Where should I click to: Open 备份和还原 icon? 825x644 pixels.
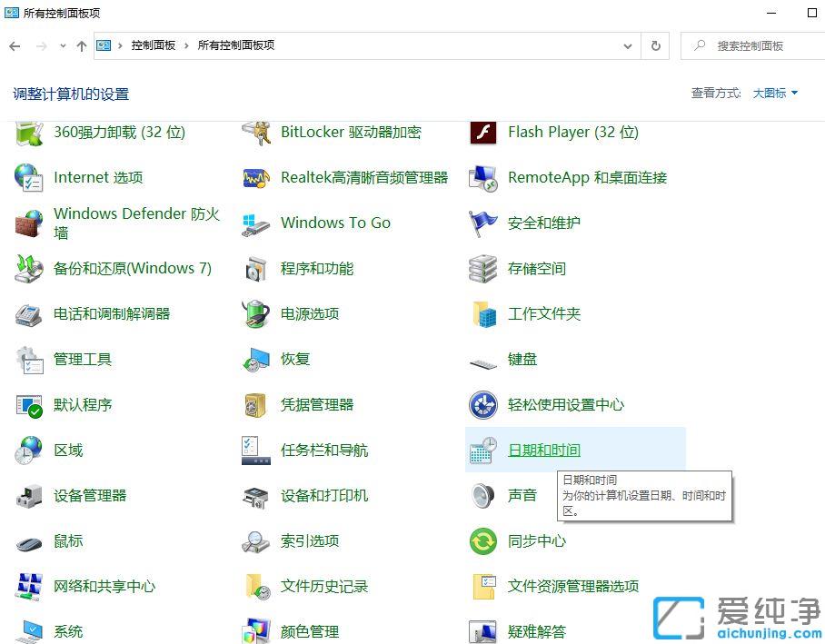(29, 269)
